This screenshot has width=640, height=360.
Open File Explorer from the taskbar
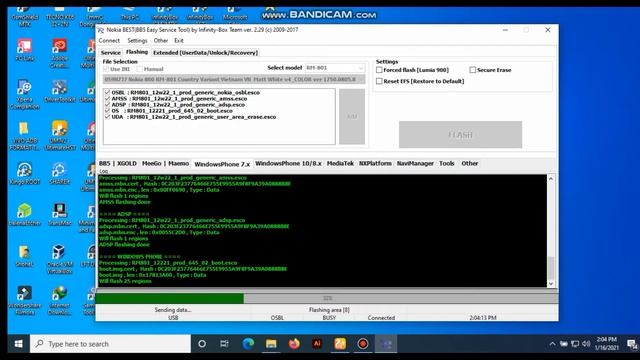(x=271, y=344)
